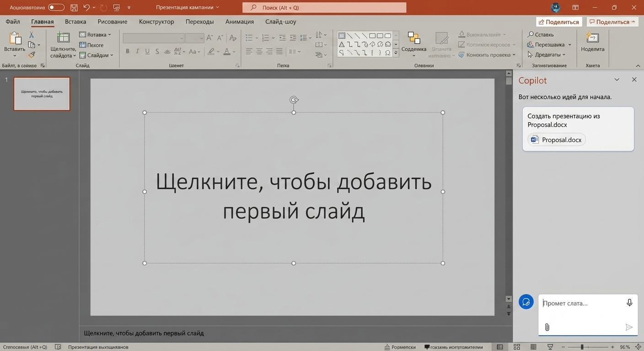Click the Cut scissors icon

[x=32, y=35]
